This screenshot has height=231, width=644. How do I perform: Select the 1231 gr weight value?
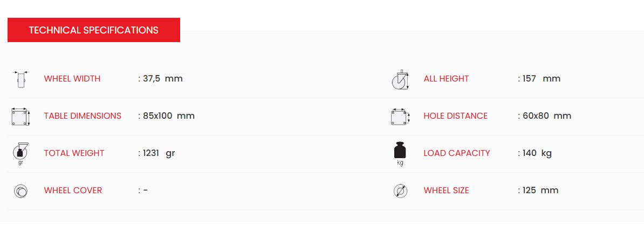[159, 153]
